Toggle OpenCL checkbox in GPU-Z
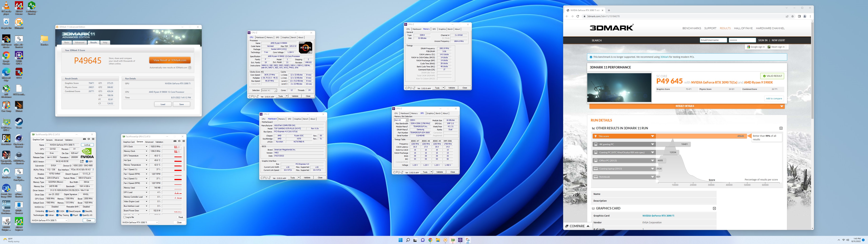The height and width of the screenshot is (244, 868). pyautogui.click(x=46, y=211)
